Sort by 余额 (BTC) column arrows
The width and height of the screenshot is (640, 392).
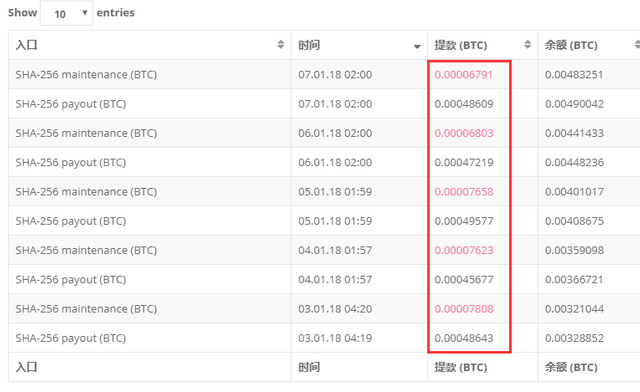(637, 45)
